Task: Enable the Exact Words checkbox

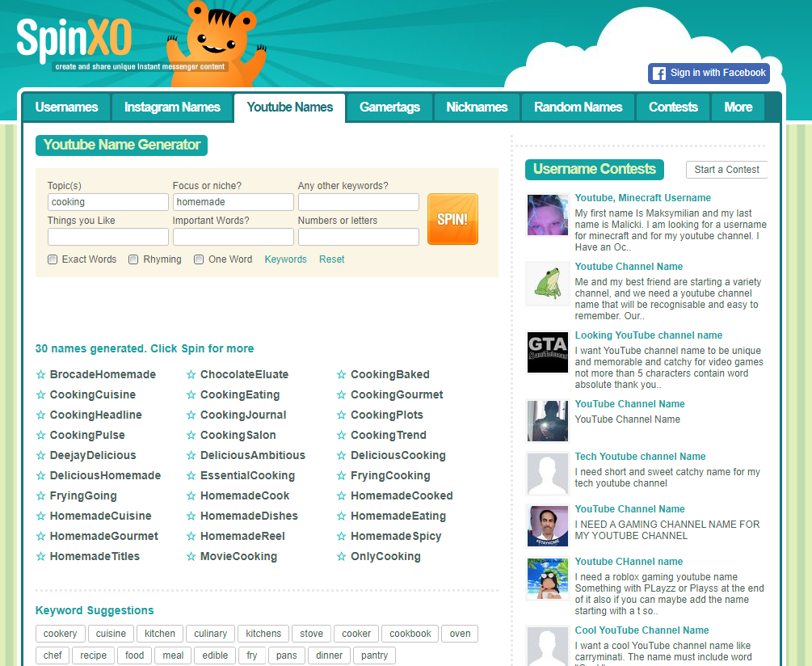Action: tap(53, 259)
